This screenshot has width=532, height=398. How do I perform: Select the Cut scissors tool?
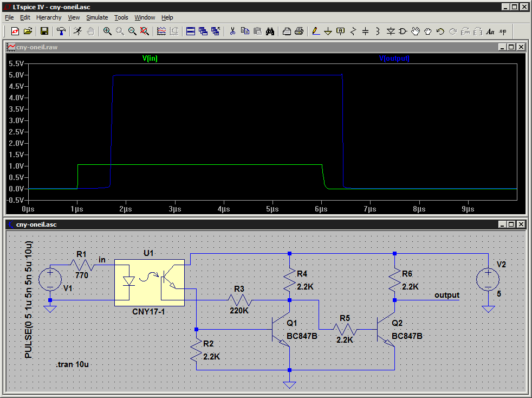coord(232,31)
